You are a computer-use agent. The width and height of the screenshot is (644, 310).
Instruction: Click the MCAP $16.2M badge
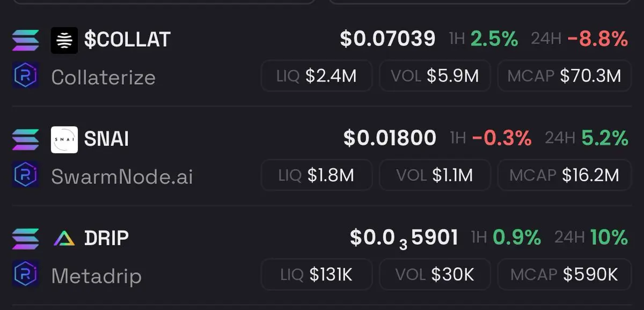(565, 175)
